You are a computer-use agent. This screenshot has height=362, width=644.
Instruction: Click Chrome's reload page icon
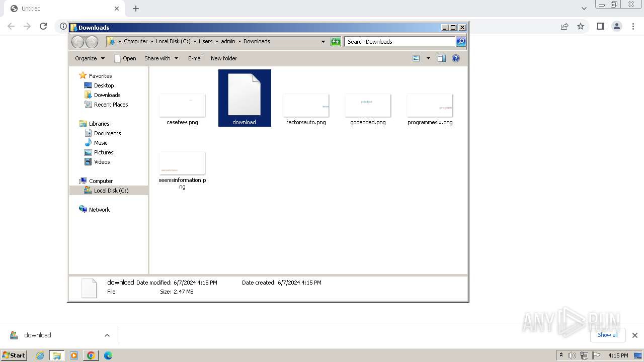pos(43,26)
